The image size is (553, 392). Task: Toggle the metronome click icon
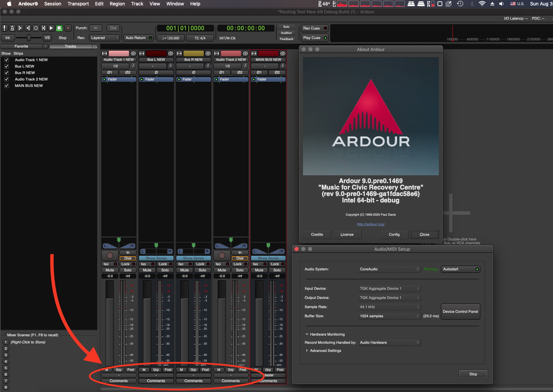pos(12,28)
